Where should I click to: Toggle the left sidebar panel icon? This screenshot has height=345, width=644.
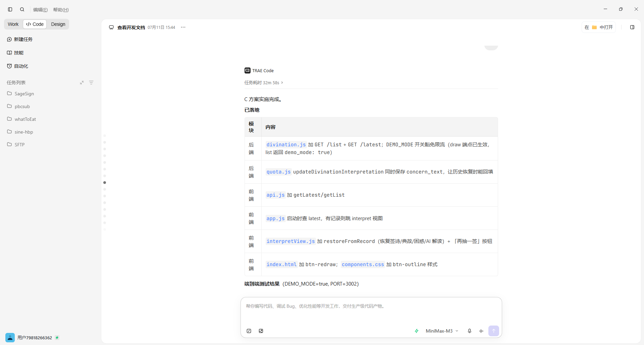click(x=10, y=9)
